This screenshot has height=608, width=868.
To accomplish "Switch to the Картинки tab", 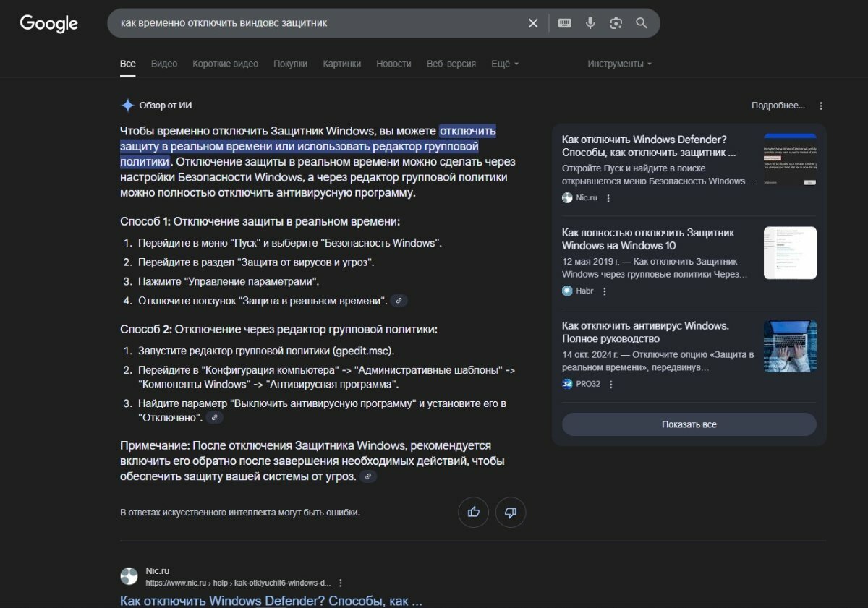I will [342, 64].
